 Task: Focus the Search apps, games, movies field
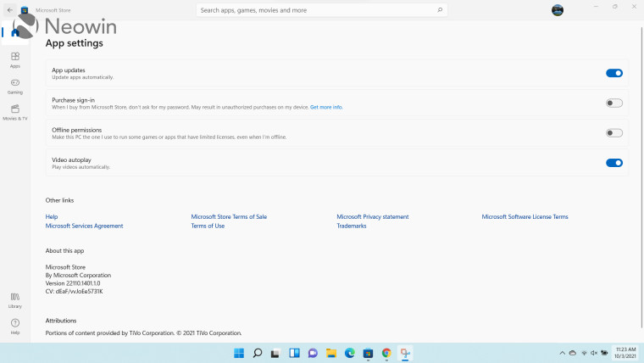pos(322,10)
